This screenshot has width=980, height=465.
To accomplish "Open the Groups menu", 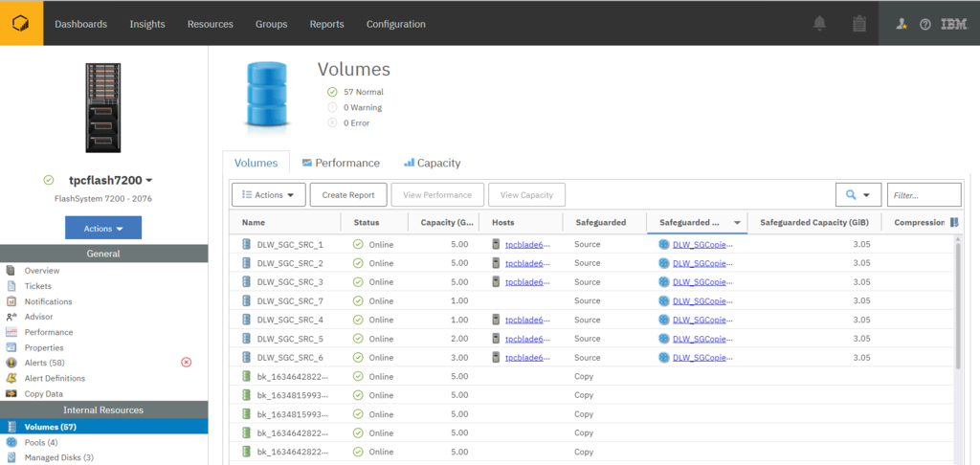I will 271,24.
